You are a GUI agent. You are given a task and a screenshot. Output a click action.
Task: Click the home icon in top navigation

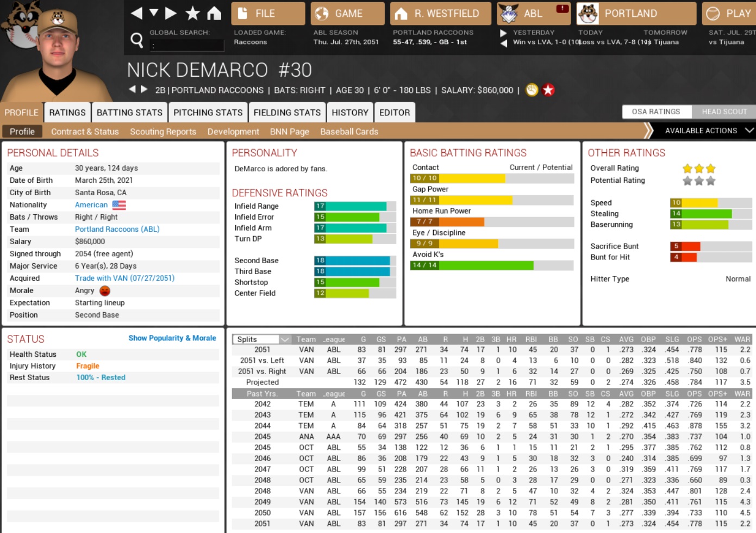point(214,13)
